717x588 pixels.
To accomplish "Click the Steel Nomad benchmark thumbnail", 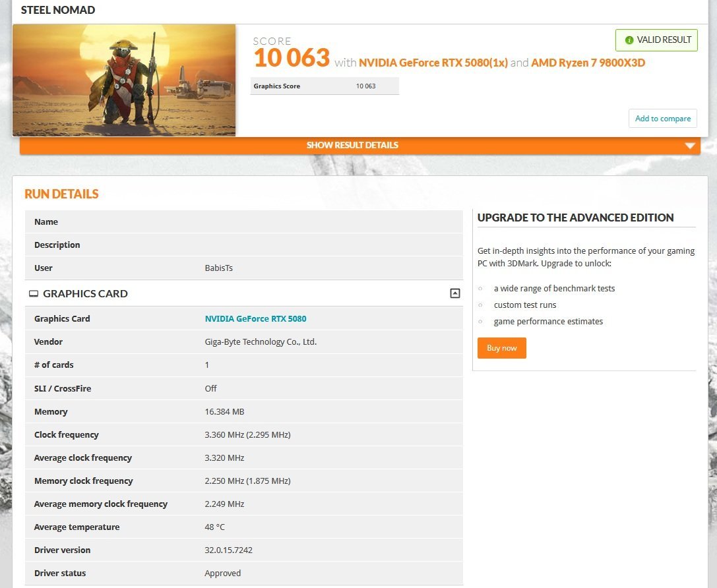I will tap(124, 80).
